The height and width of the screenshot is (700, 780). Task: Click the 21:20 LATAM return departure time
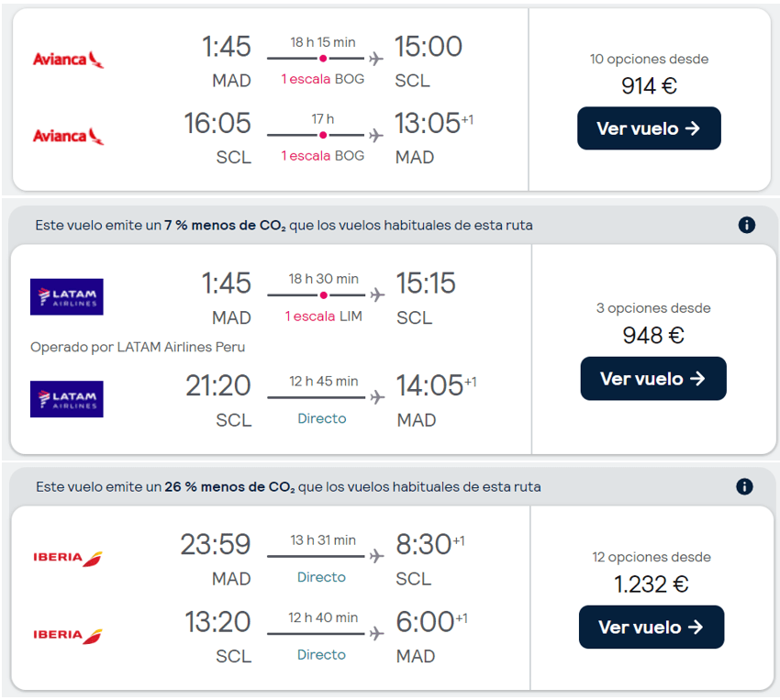(218, 385)
